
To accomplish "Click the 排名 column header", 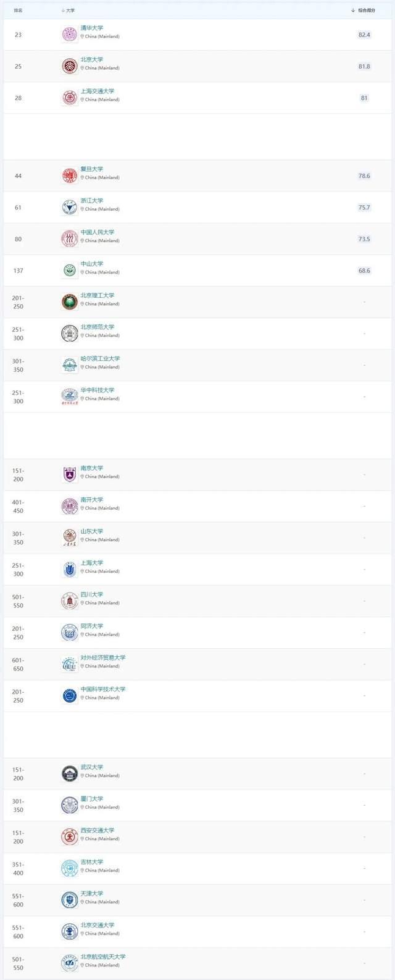I will pyautogui.click(x=18, y=11).
